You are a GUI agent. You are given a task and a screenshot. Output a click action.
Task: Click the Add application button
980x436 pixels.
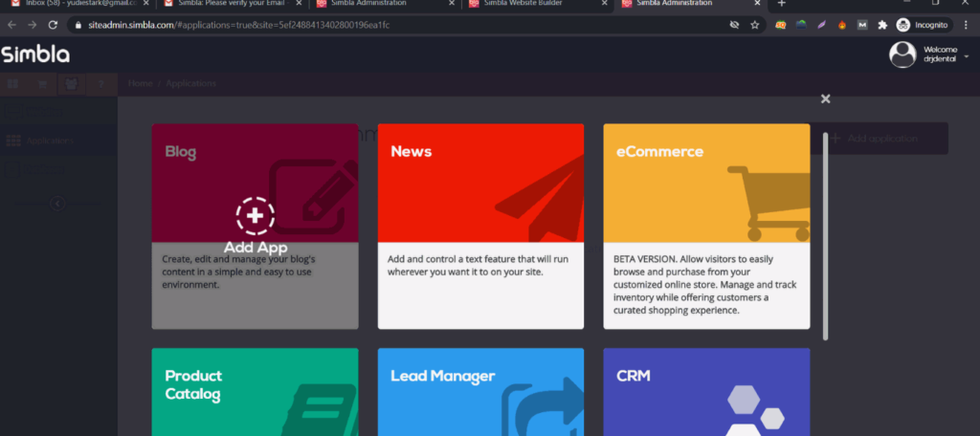click(x=880, y=139)
